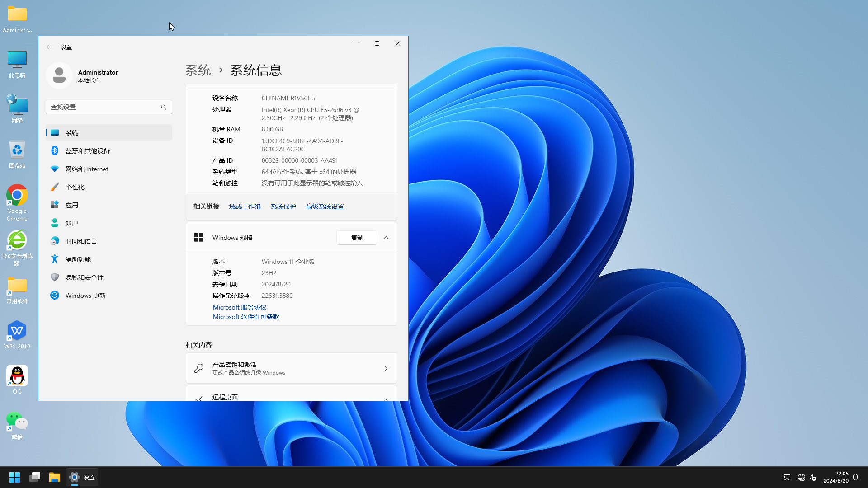868x488 pixels.
Task: Open Remote Desktop (远程桌面) entry
Action: tap(292, 393)
